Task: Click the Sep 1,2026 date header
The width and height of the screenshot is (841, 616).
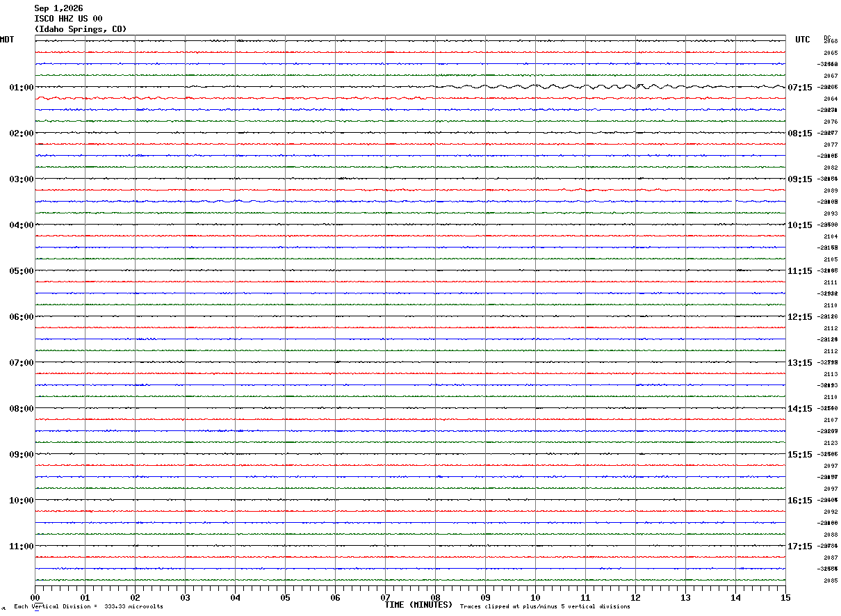Action: click(58, 8)
